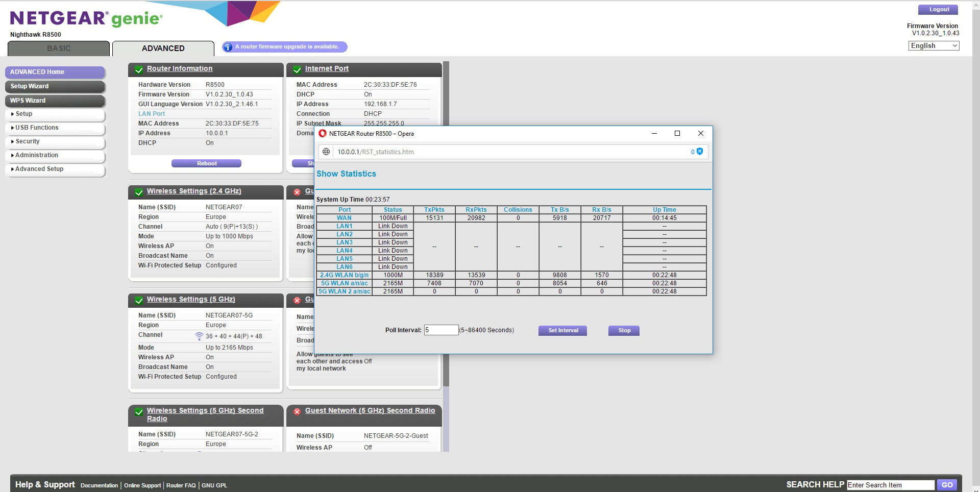Open Wireless Settings (5 GHz) Second Radio link
Image resolution: width=980 pixels, height=492 pixels.
click(x=205, y=414)
